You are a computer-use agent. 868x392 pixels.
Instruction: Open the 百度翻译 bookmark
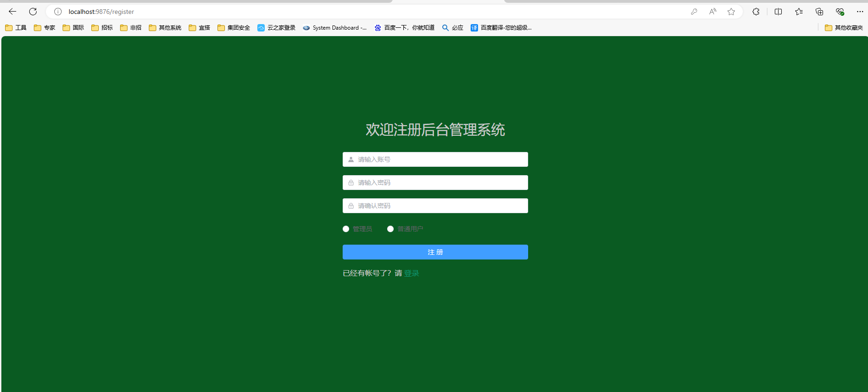pyautogui.click(x=501, y=28)
